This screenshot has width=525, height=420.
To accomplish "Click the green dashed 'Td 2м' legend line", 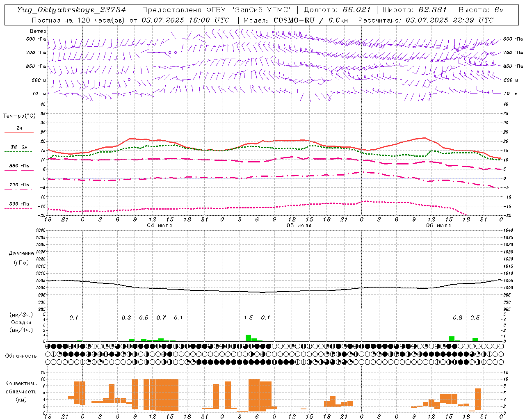I will coord(19,151).
